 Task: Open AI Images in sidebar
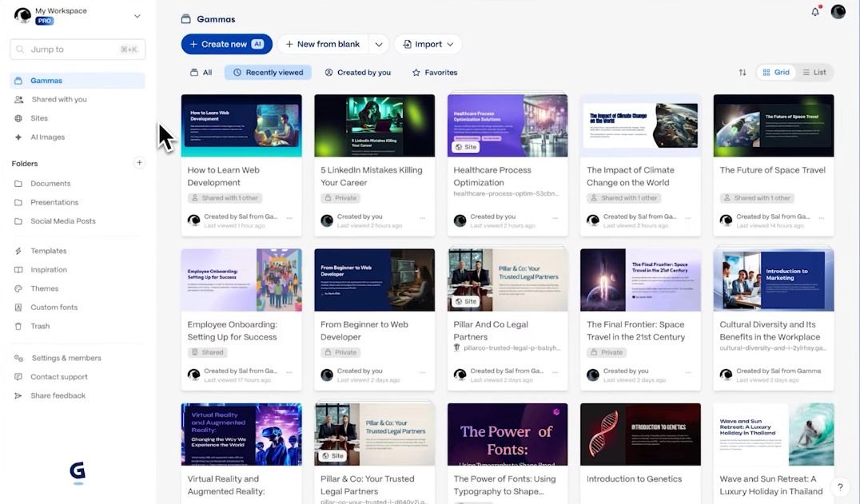[x=47, y=137]
